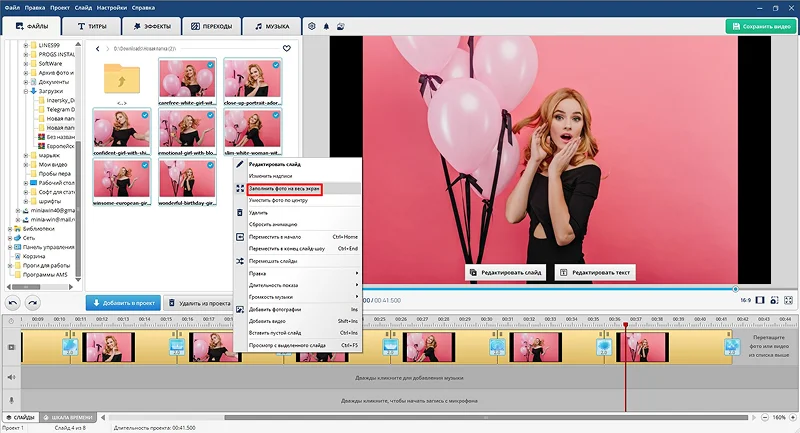Open the preview in fullscreen mode icon
The width and height of the screenshot is (800, 433).
[x=788, y=300]
